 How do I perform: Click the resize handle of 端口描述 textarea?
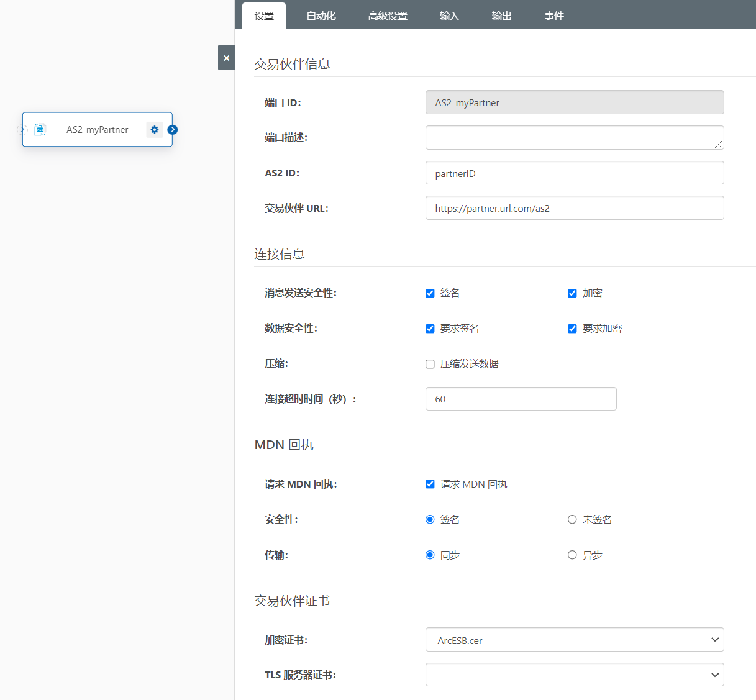719,144
